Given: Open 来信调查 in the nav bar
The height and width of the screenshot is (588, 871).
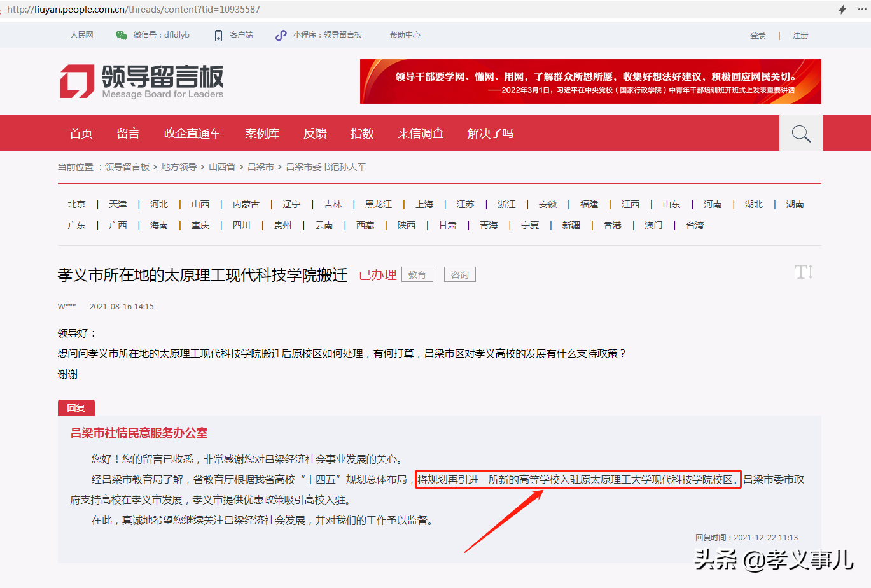Looking at the screenshot, I should click(421, 134).
